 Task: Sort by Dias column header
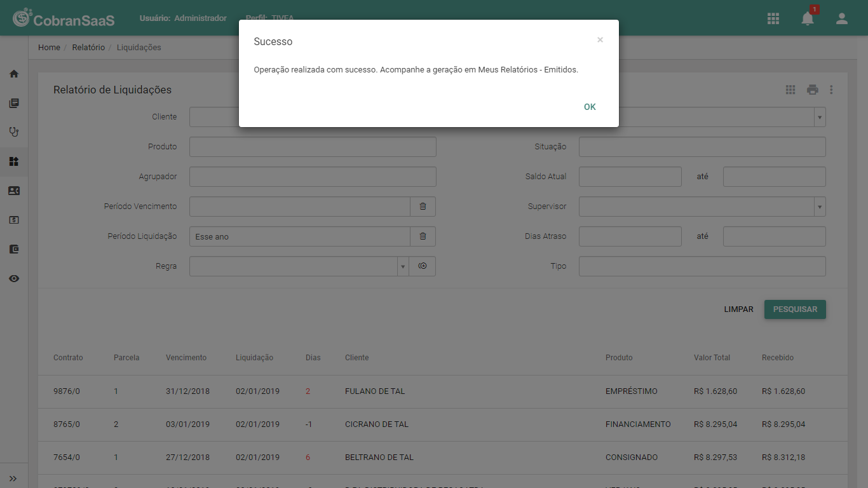(313, 358)
